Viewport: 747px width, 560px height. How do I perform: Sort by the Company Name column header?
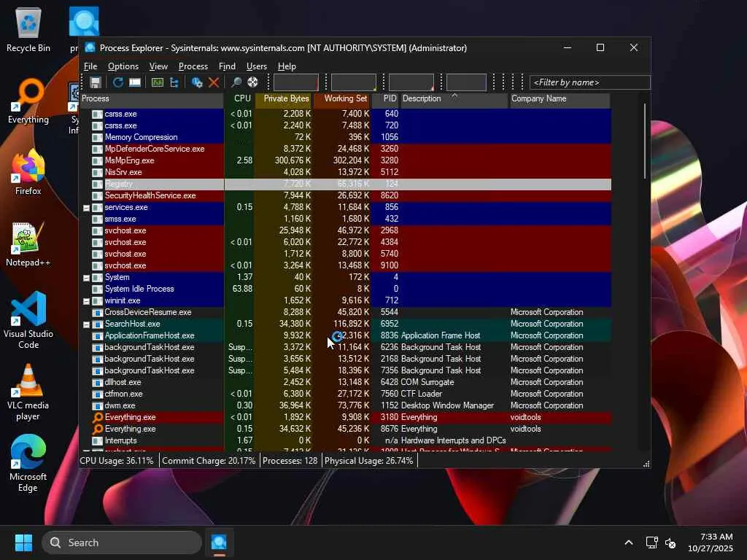[x=560, y=99]
